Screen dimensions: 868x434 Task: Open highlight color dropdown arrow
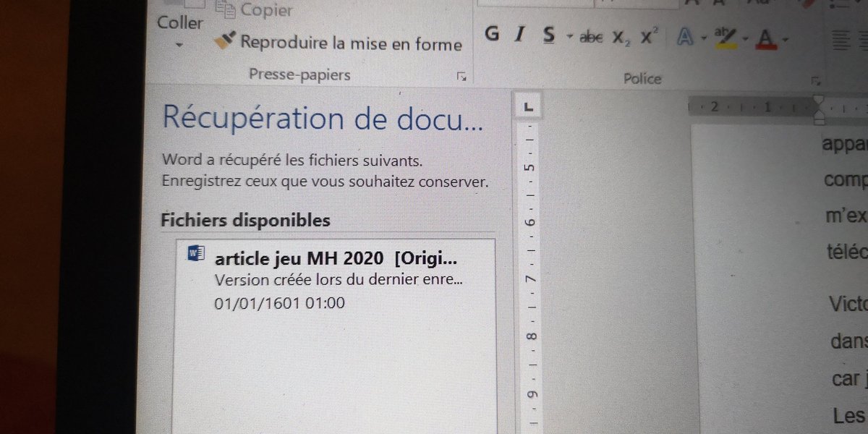pos(745,38)
